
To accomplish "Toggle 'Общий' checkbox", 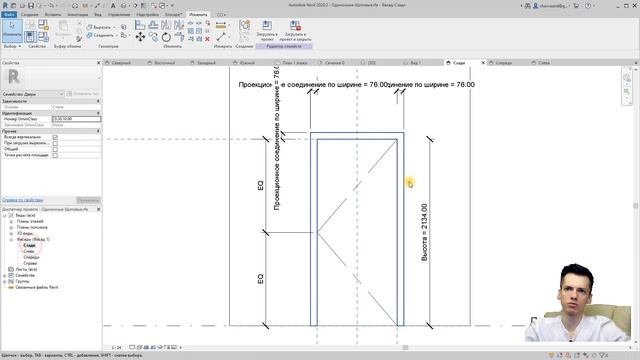I will (55, 149).
